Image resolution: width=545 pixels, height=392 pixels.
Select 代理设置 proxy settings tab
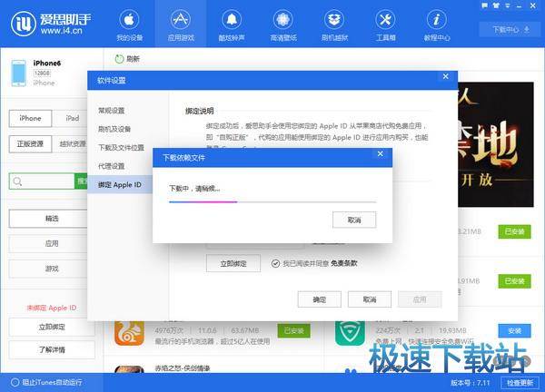point(111,166)
